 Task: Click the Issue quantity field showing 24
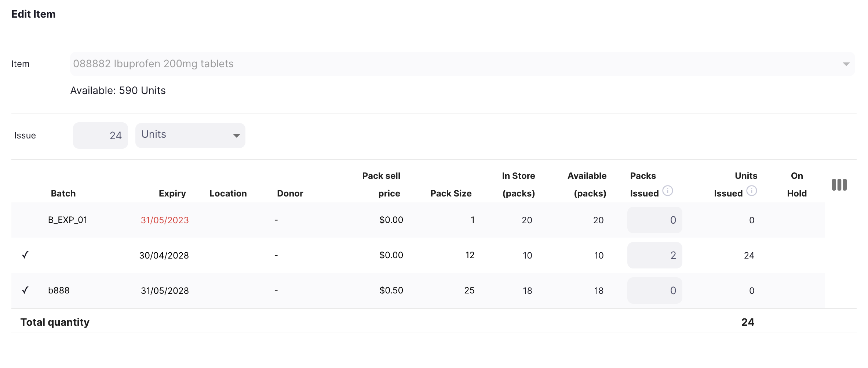[101, 136]
